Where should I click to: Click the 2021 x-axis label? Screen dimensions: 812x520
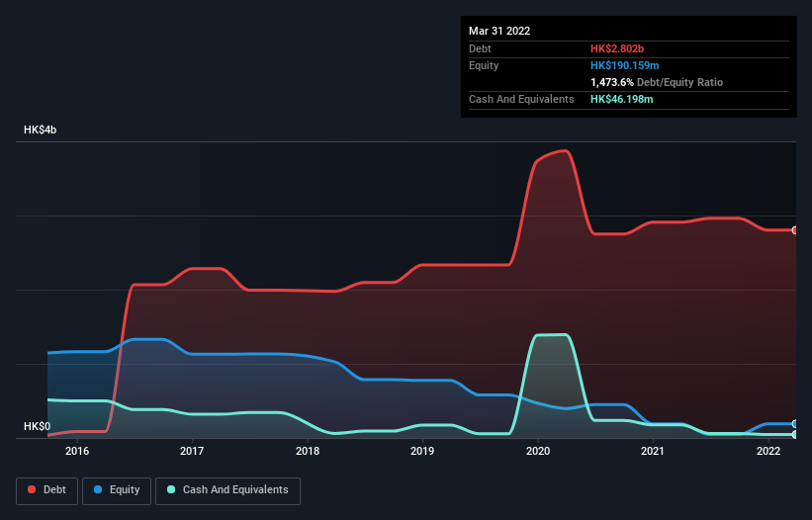pyautogui.click(x=653, y=451)
